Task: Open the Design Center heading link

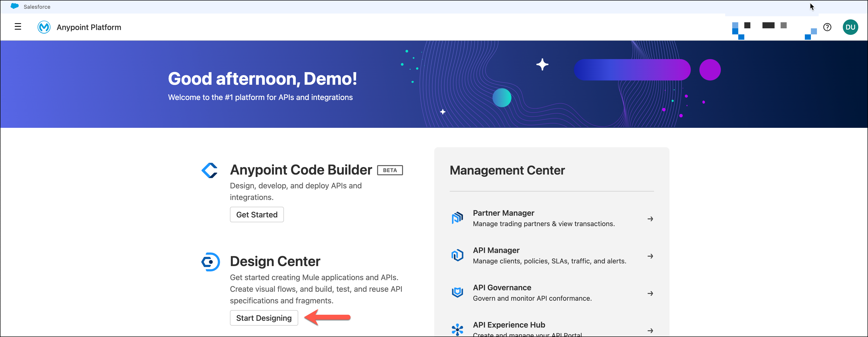Action: pyautogui.click(x=275, y=261)
